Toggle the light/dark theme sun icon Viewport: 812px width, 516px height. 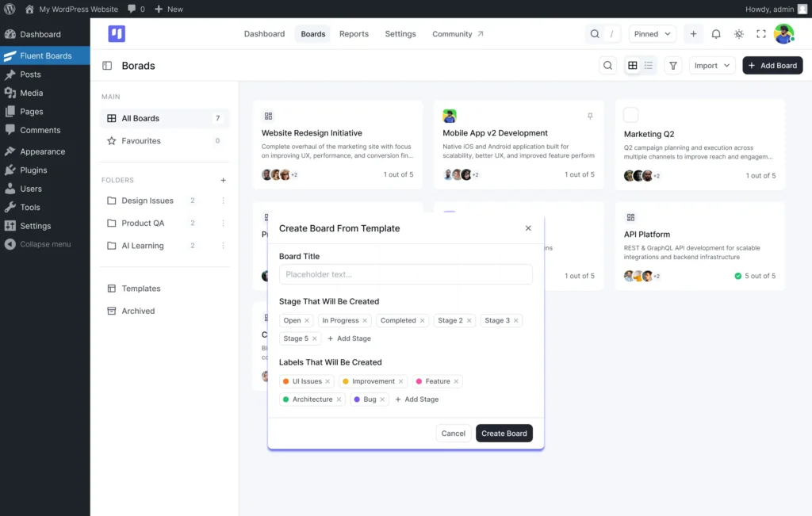coord(738,33)
